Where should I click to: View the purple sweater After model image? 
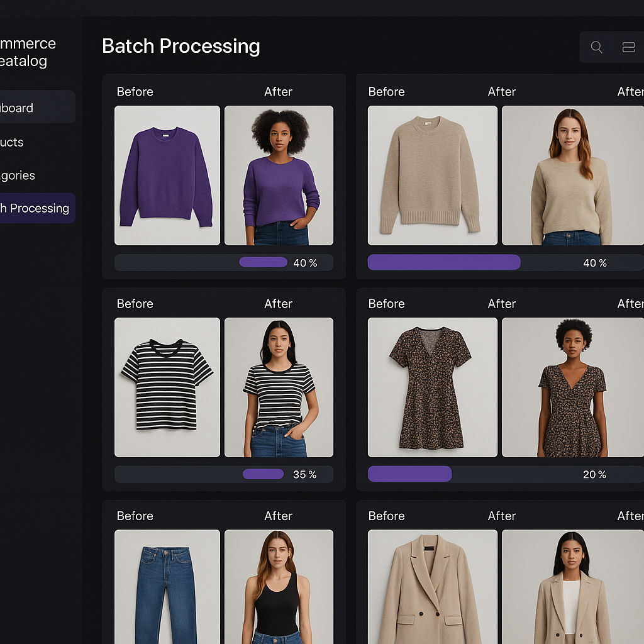pos(279,175)
